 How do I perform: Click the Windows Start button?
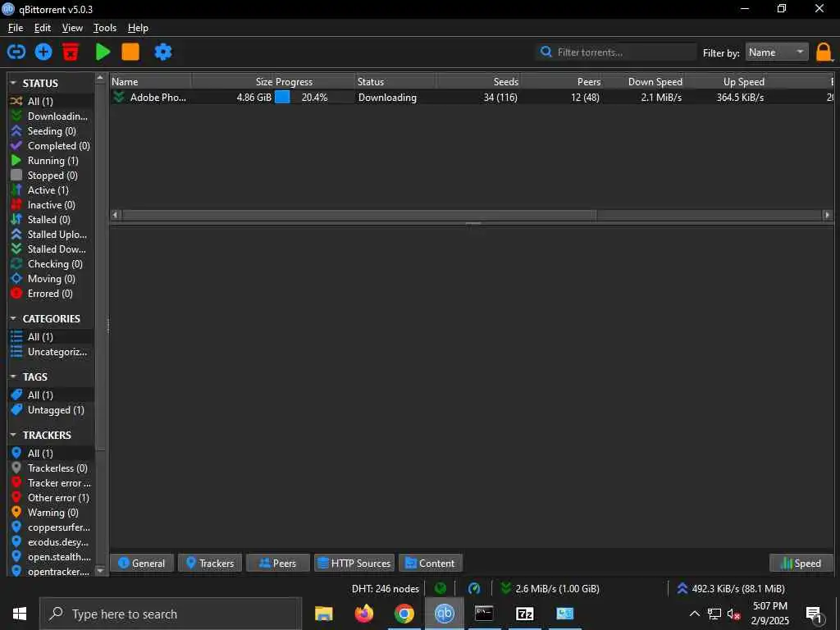tap(20, 614)
